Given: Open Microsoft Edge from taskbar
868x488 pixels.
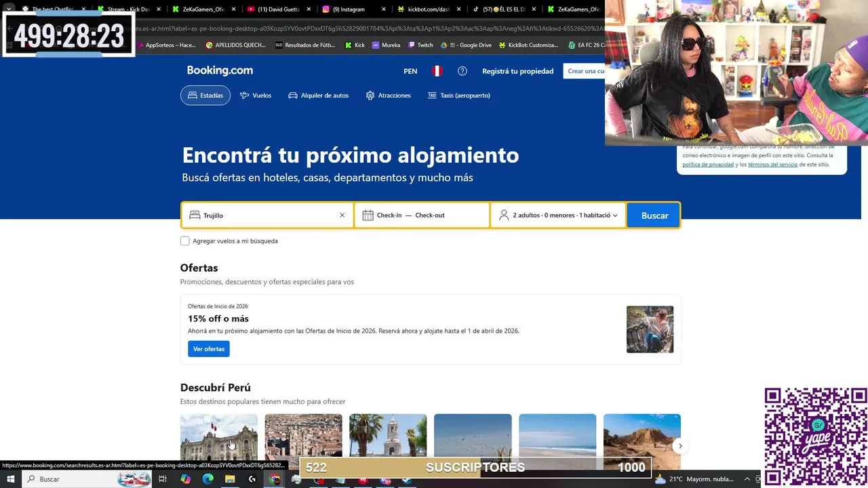Looking at the screenshot, I should 208,479.
